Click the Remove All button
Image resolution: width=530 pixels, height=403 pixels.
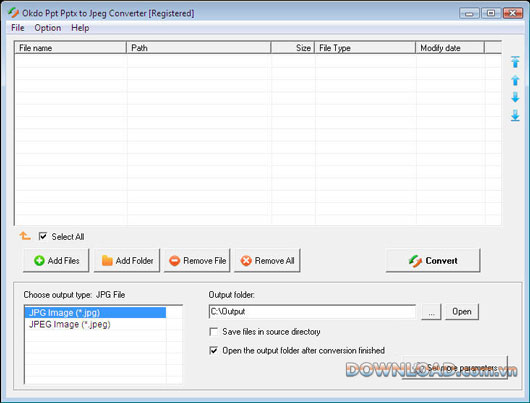click(267, 260)
